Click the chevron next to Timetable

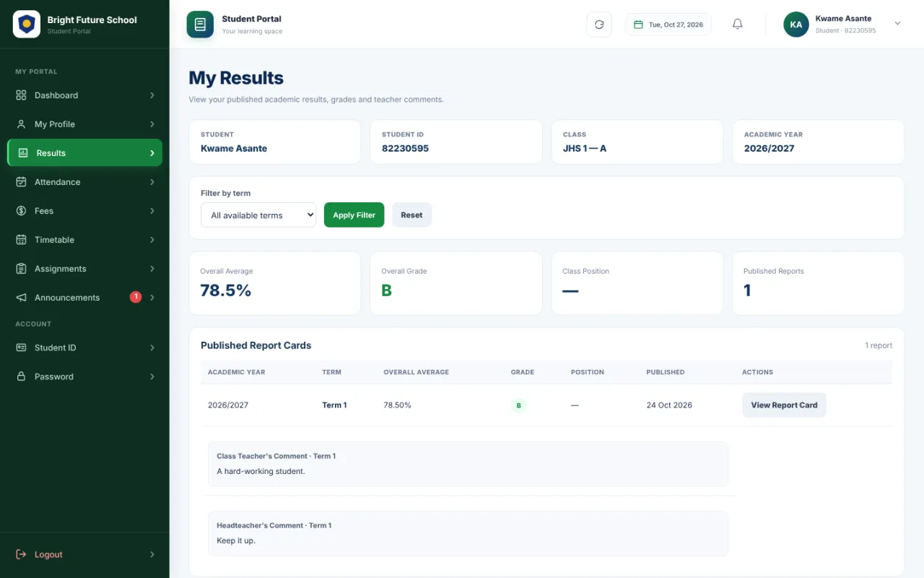(152, 240)
